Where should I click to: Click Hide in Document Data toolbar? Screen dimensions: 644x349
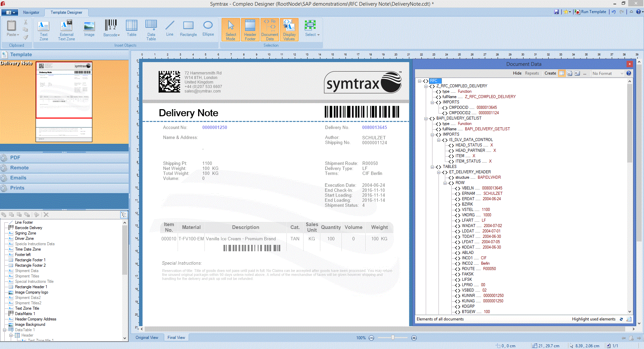tap(517, 73)
